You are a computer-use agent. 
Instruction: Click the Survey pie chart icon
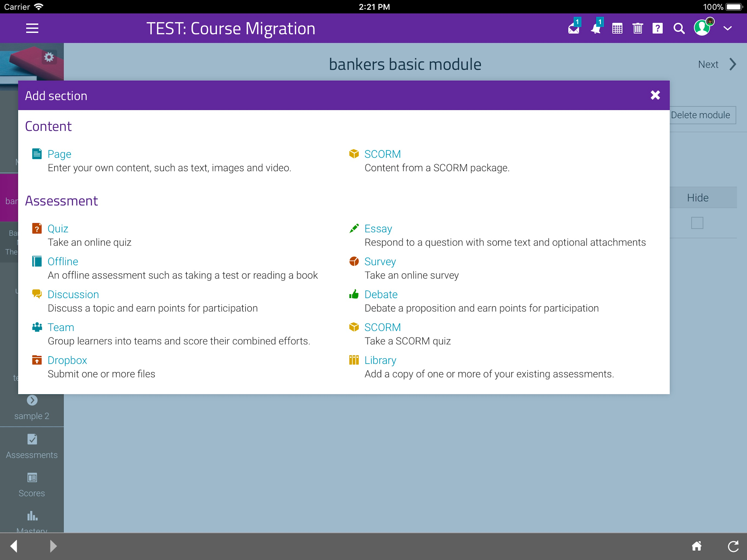tap(354, 261)
